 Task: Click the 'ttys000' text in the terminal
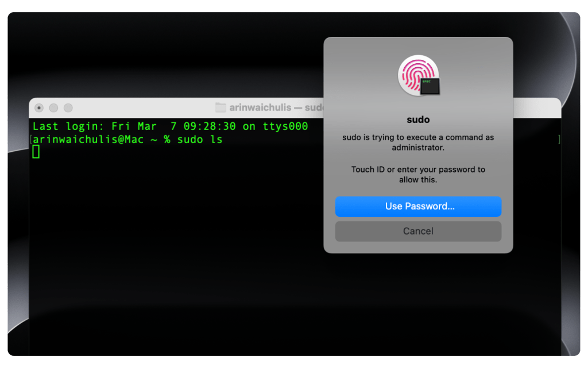[285, 126]
